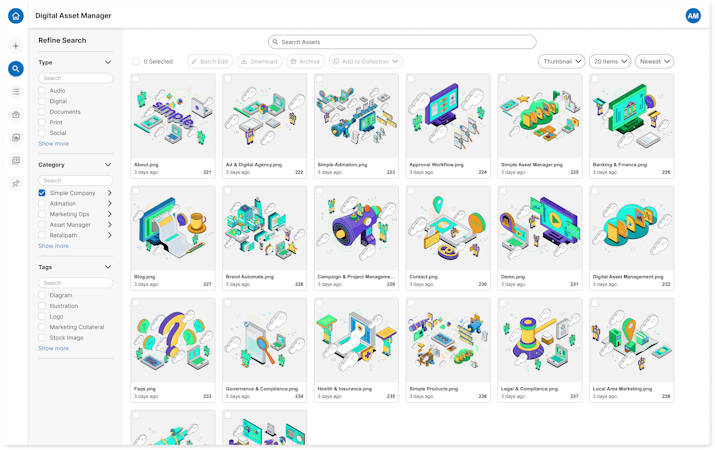Click Show more under Type

(53, 144)
